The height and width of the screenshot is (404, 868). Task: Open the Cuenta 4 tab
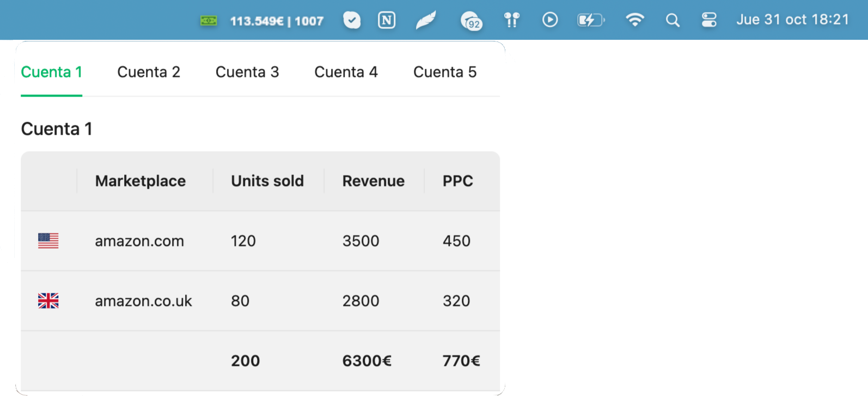[346, 72]
